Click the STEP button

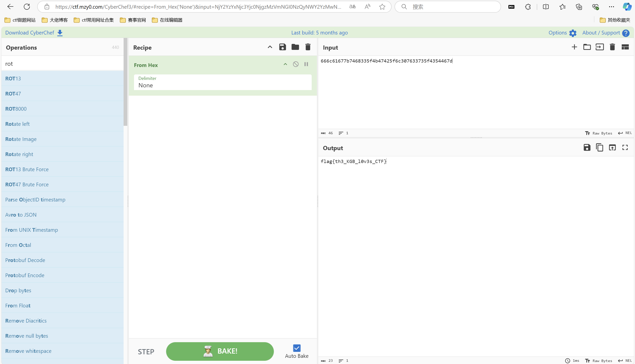point(146,352)
